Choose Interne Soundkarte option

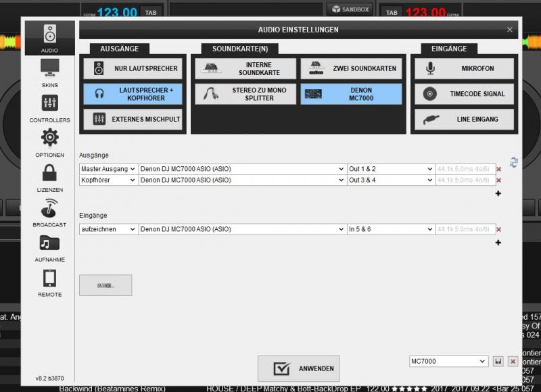(245, 68)
